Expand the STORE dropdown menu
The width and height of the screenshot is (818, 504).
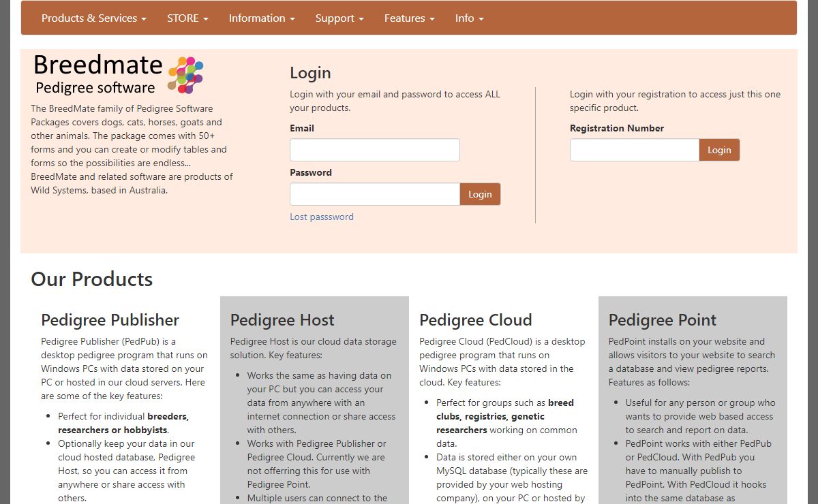187,18
